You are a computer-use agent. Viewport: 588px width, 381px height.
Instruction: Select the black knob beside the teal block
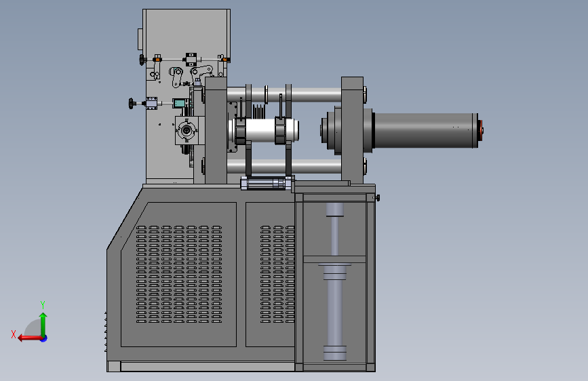coord(132,104)
